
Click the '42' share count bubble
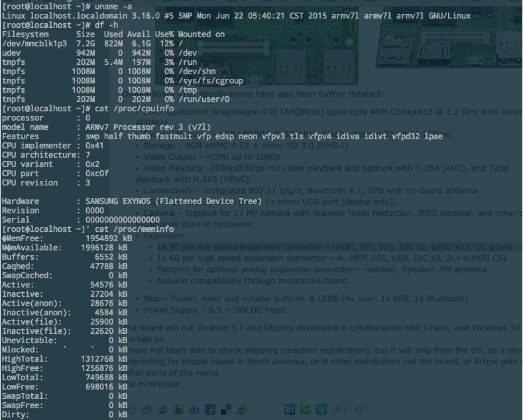click(x=359, y=409)
